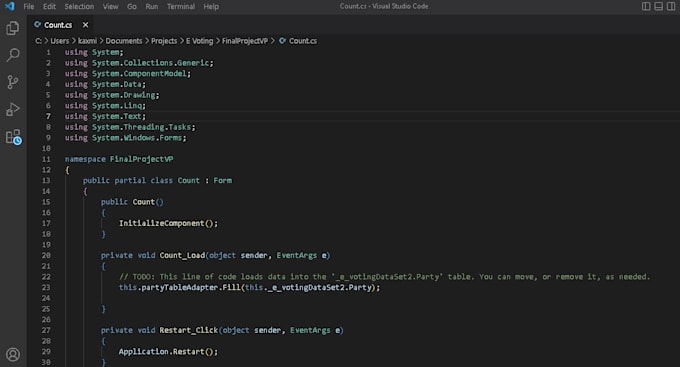Screen dimensions: 680x367
Task: Select the Users breadcrumb segment
Action: (59, 41)
